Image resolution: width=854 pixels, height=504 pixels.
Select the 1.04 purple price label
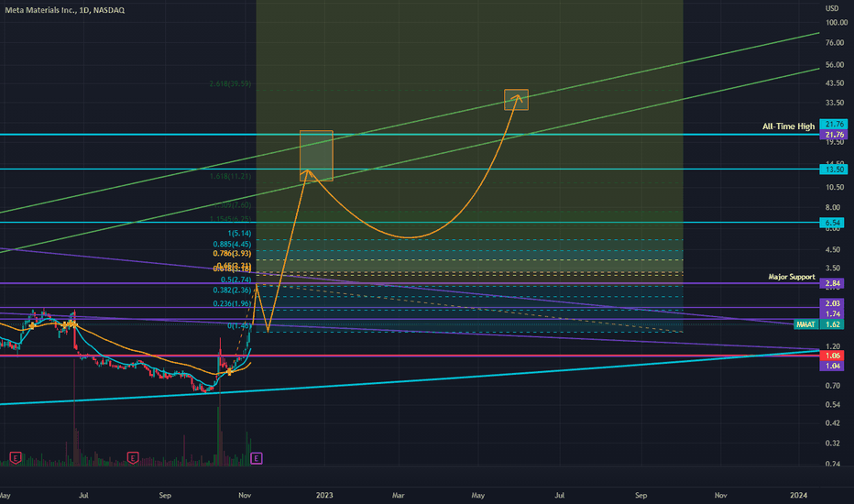pos(832,366)
